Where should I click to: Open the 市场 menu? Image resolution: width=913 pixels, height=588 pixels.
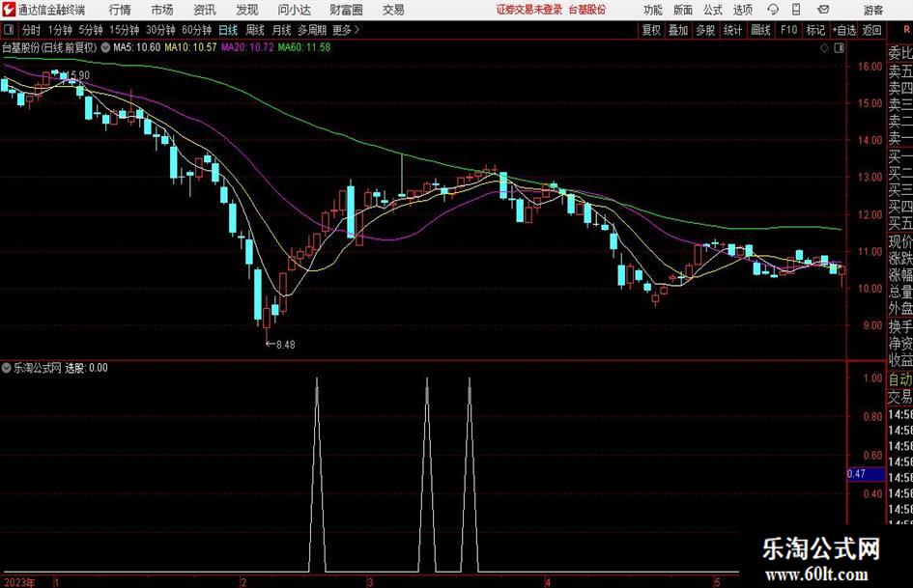click(x=162, y=10)
